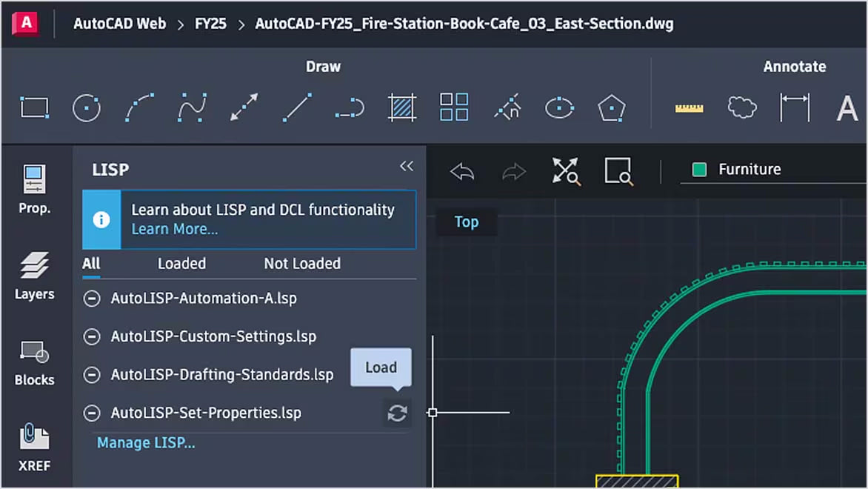
Task: Select the Circle draw tool
Action: 87,108
